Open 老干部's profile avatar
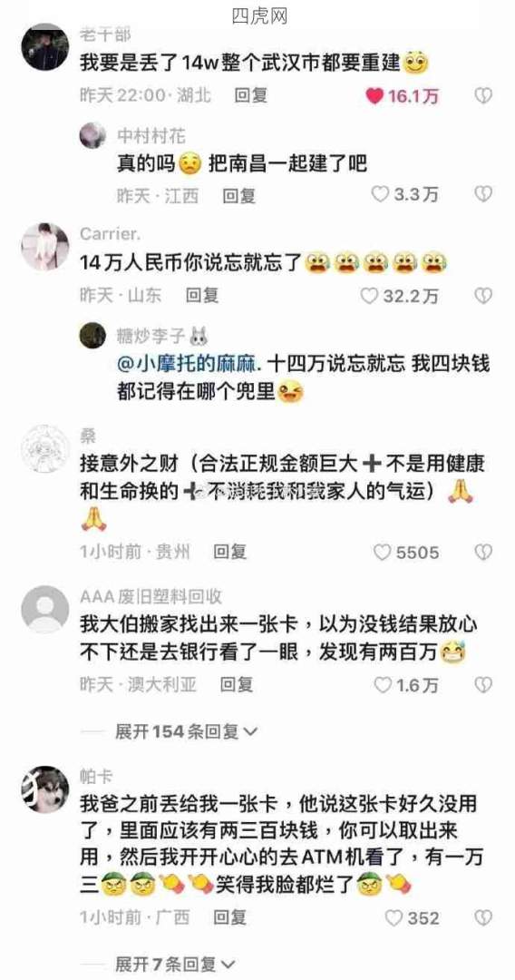 45,47
